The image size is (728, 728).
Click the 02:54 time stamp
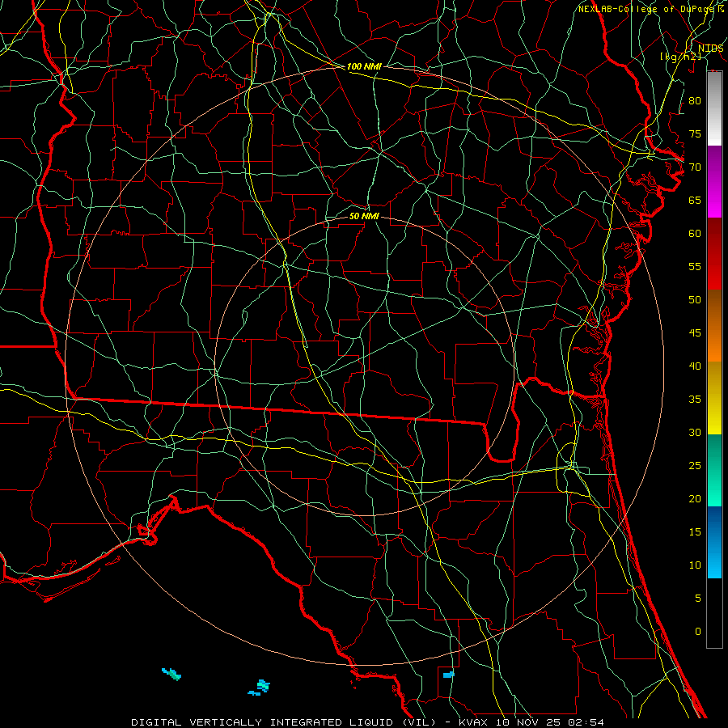tap(586, 722)
